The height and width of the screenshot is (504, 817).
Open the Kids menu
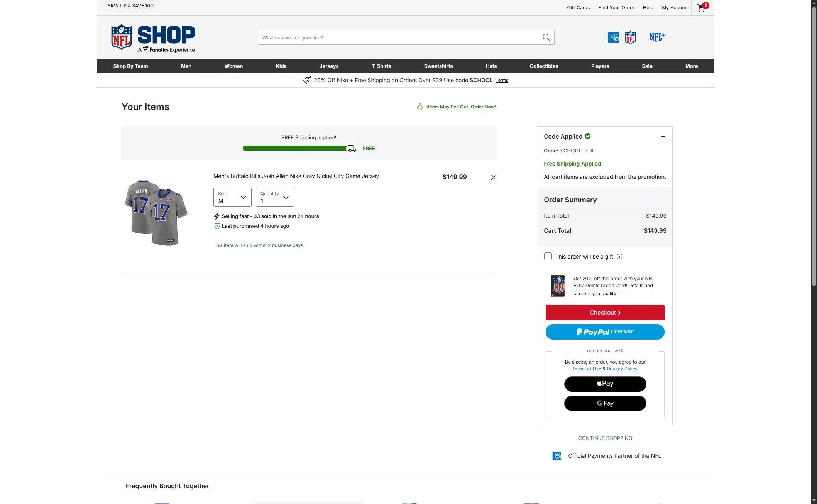281,66
